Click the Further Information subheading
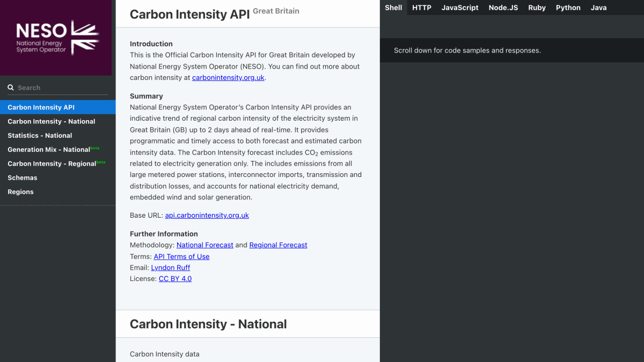Screen dimensions: 644x362 164,234
